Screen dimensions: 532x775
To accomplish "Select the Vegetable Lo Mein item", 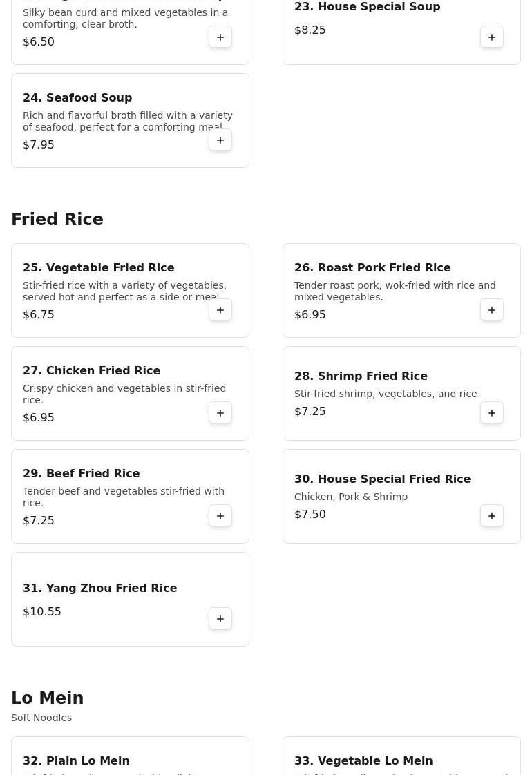I will (x=363, y=760).
